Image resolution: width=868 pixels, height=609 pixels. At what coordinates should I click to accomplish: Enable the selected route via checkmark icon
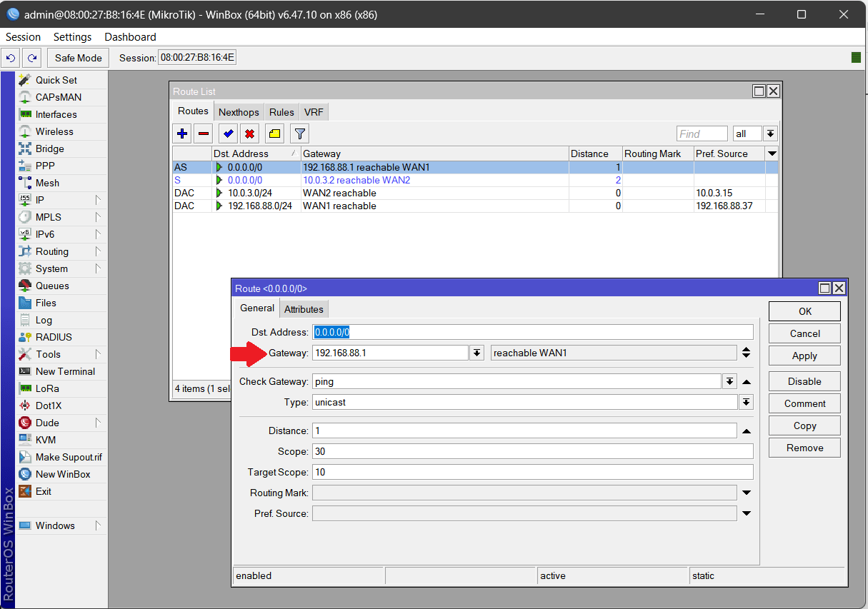[x=228, y=134]
